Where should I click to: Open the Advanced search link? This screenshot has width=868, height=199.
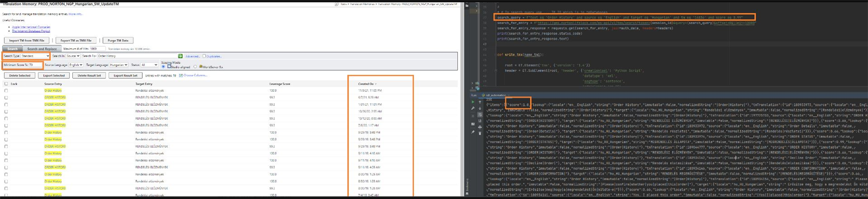(192, 56)
